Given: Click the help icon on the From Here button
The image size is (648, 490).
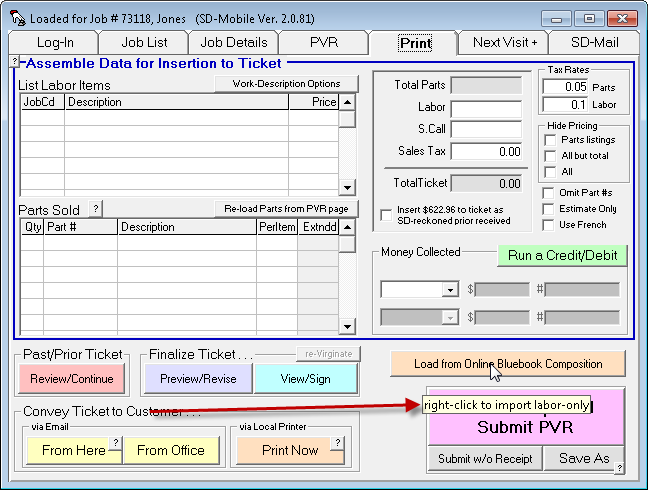Looking at the screenshot, I should pyautogui.click(x=115, y=443).
